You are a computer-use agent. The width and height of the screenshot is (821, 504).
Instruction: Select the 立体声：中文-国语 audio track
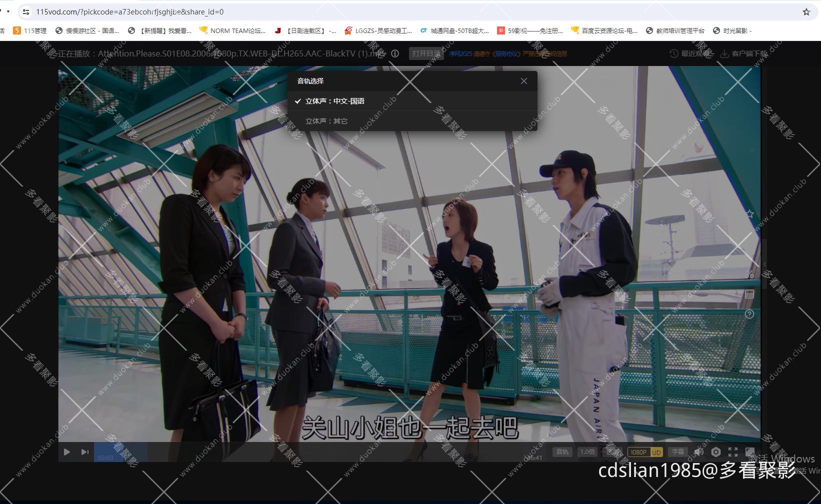click(334, 101)
